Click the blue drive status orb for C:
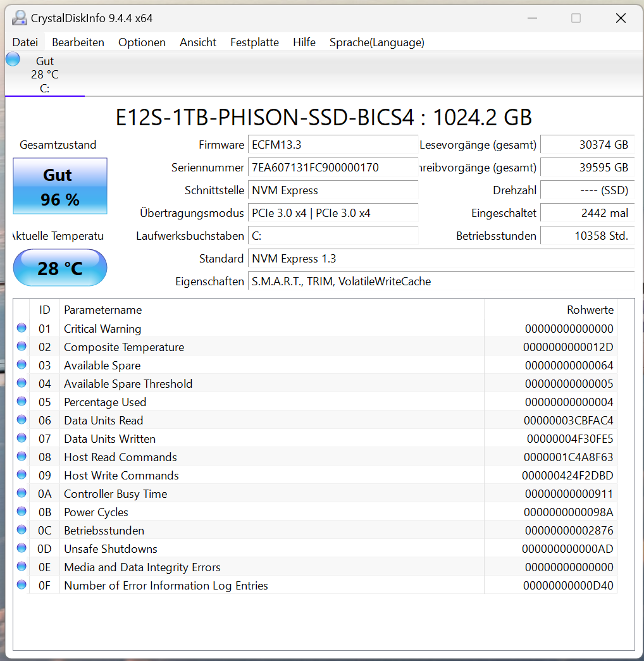The image size is (644, 661). (x=13, y=59)
